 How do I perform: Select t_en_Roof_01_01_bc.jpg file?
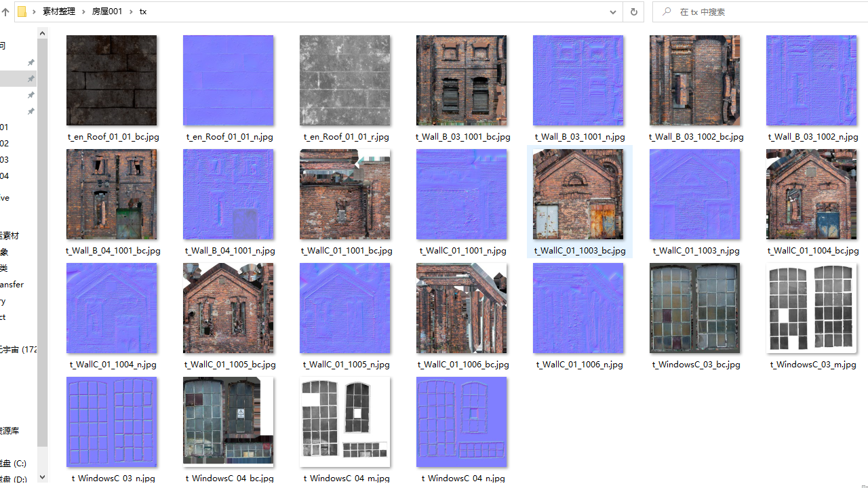[112, 81]
